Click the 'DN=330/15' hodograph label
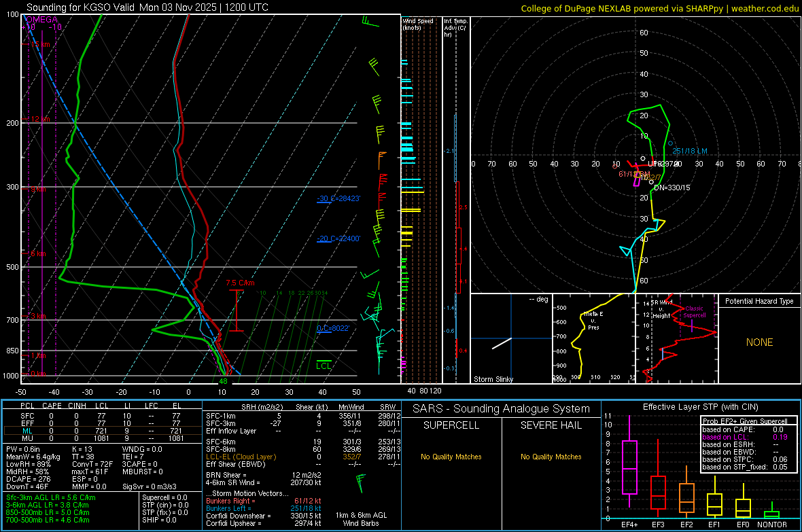 coord(672,188)
